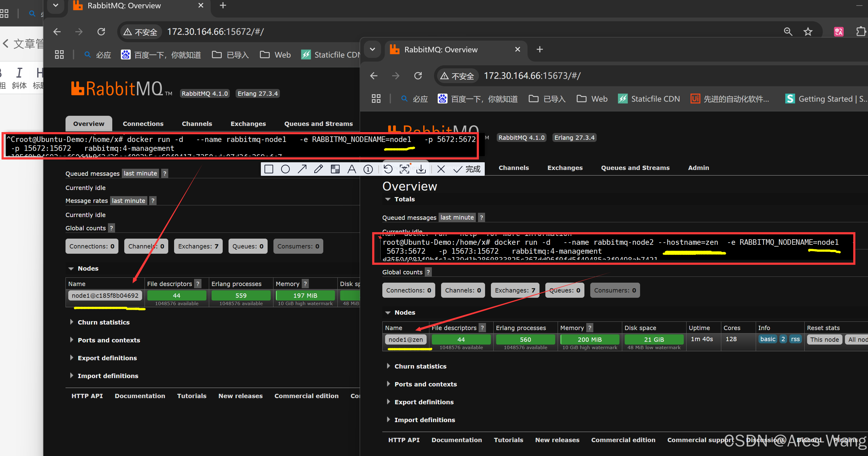This screenshot has width=868, height=456.
Task: Undo the last screenshot annotation
Action: (x=388, y=169)
